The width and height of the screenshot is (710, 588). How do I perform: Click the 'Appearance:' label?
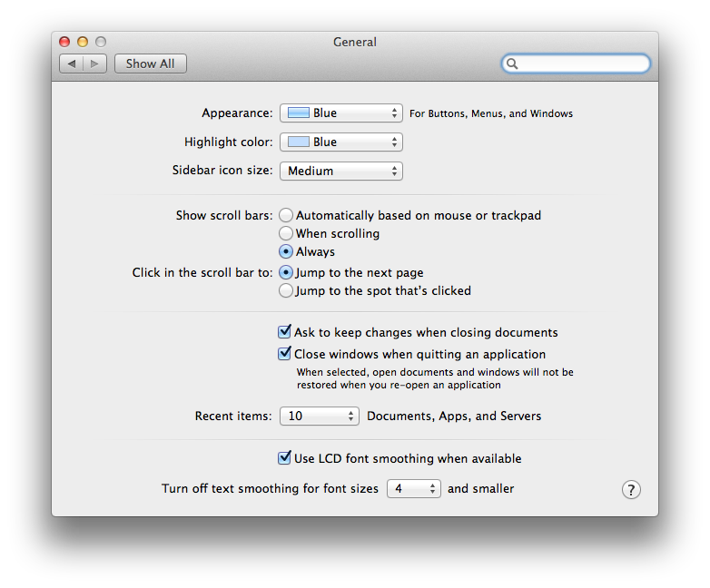click(237, 113)
